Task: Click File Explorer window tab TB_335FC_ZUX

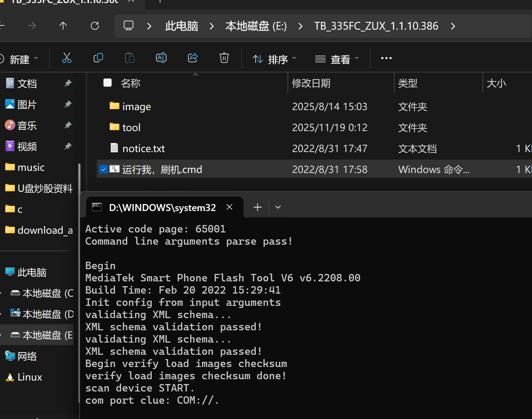Action: click(66, 1)
